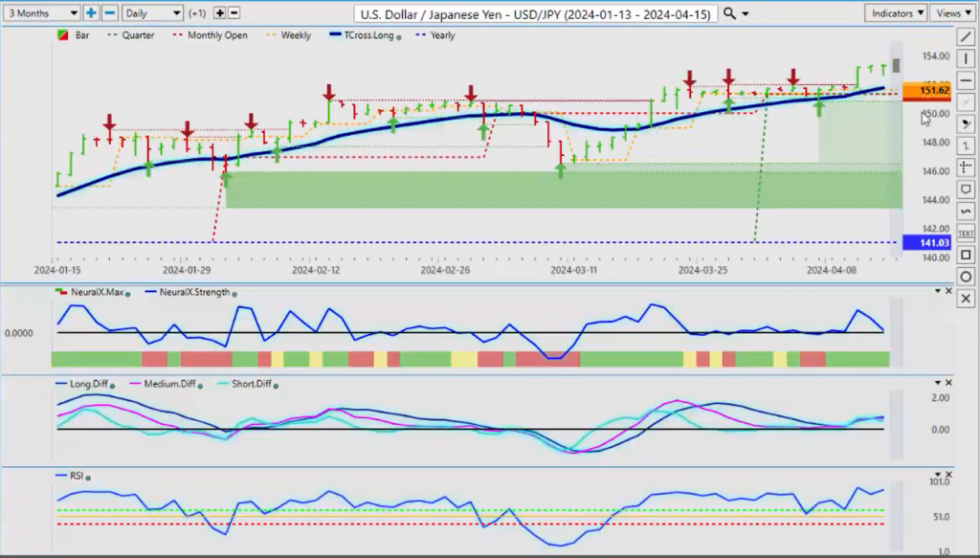
Task: Select the callout comment bubble tool
Action: click(x=966, y=190)
